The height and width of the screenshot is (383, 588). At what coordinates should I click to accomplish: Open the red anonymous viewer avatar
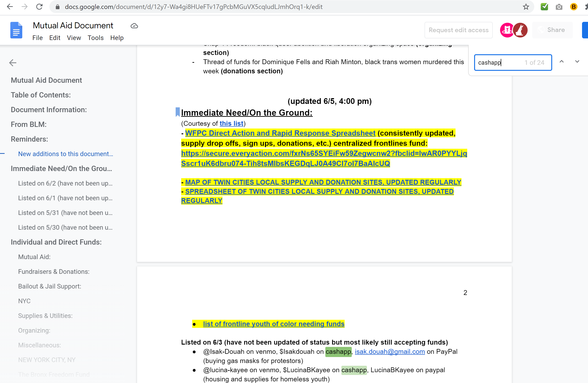(520, 30)
